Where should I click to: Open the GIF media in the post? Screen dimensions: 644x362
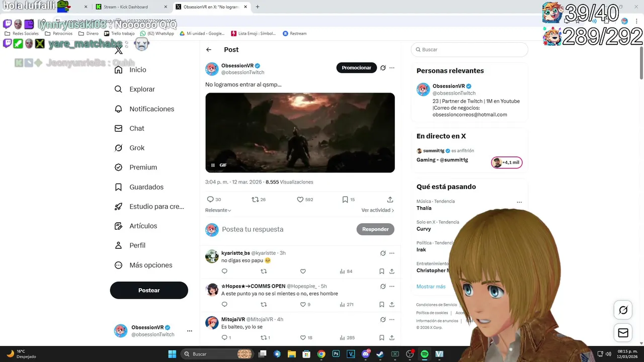300,133
